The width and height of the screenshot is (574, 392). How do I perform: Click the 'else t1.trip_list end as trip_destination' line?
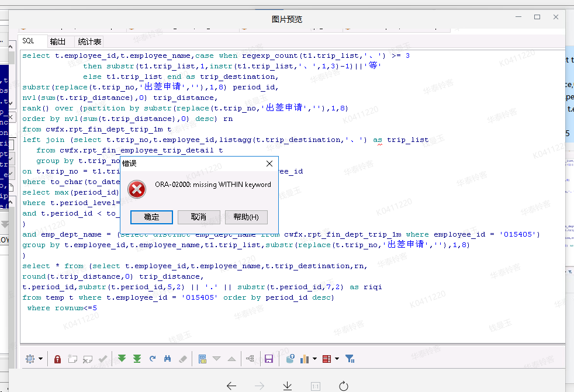[181, 77]
